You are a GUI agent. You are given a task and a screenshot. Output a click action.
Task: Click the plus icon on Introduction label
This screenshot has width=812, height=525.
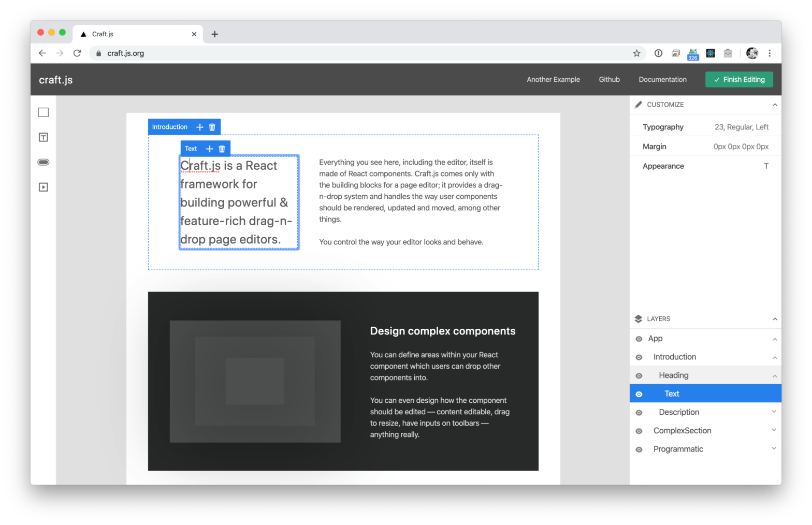tap(199, 127)
